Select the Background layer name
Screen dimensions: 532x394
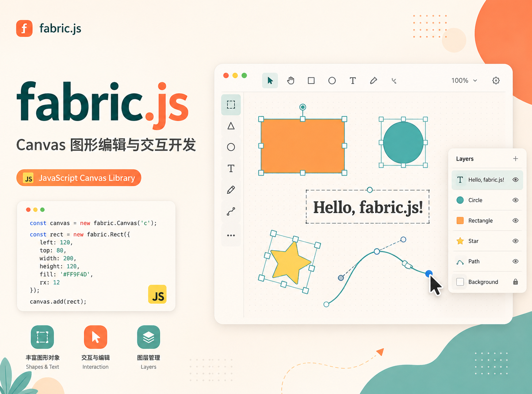(x=483, y=282)
